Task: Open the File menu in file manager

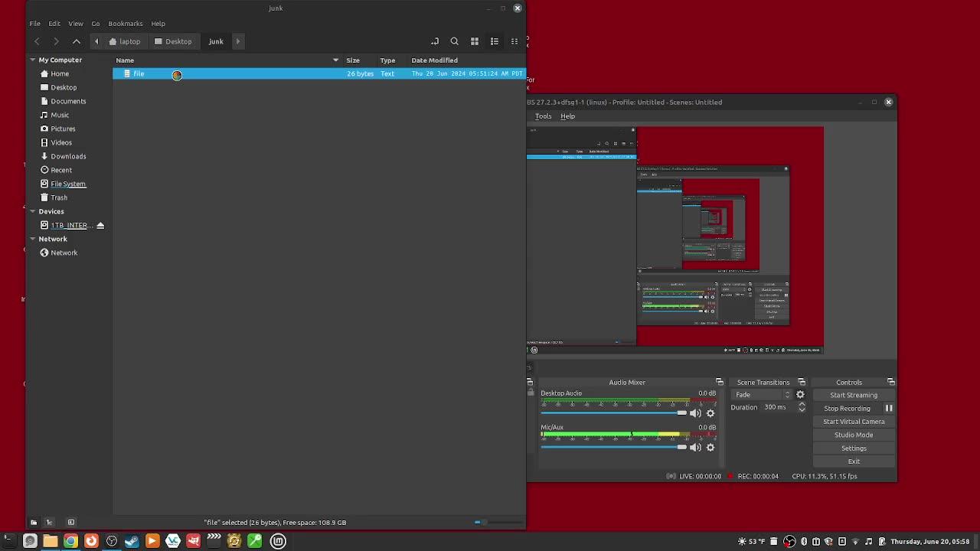Action: (35, 24)
